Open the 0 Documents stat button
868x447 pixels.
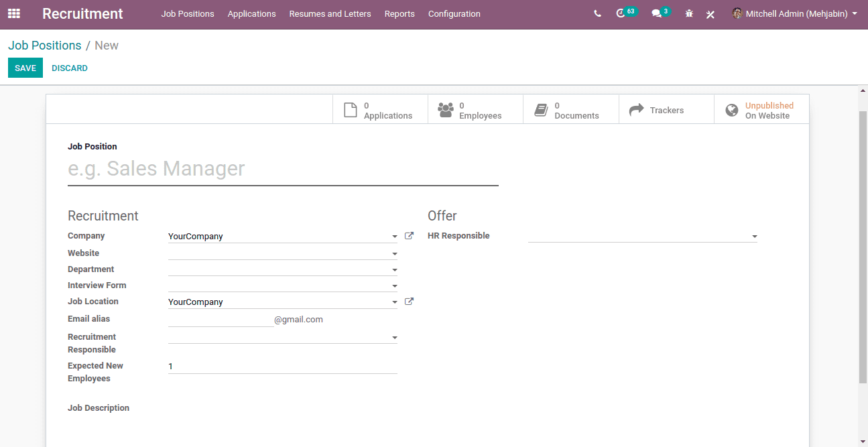coord(571,109)
